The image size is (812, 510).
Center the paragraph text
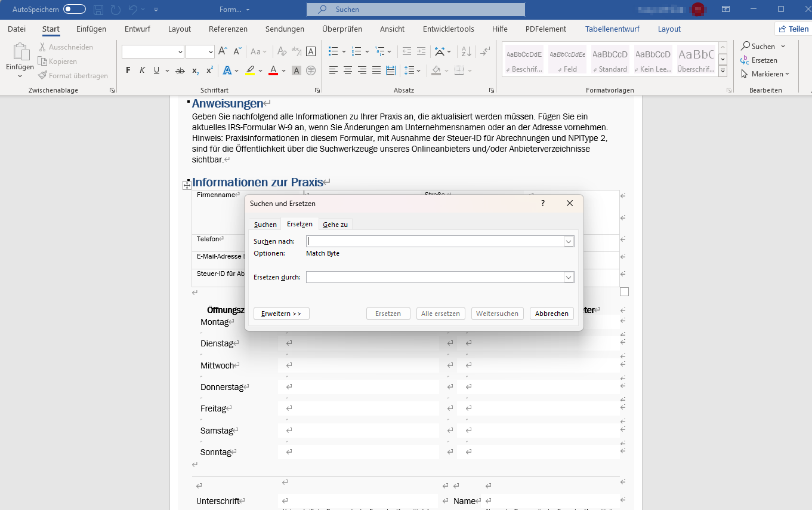[348, 70]
